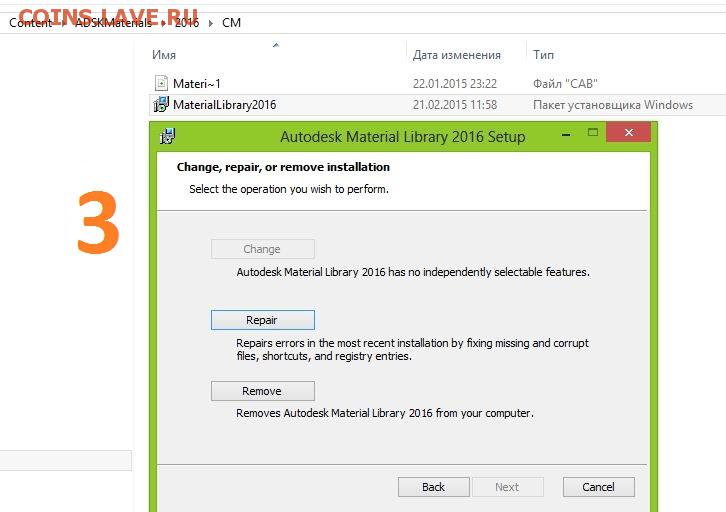Go to the 2016 breadcrumb folder
Image resolution: width=726 pixels, height=512 pixels.
(187, 23)
